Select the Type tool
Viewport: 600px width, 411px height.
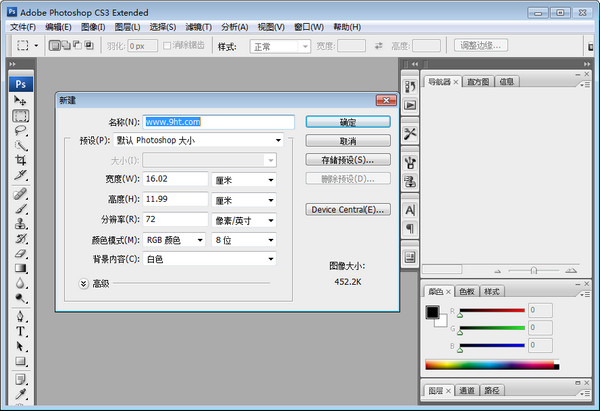(x=20, y=331)
